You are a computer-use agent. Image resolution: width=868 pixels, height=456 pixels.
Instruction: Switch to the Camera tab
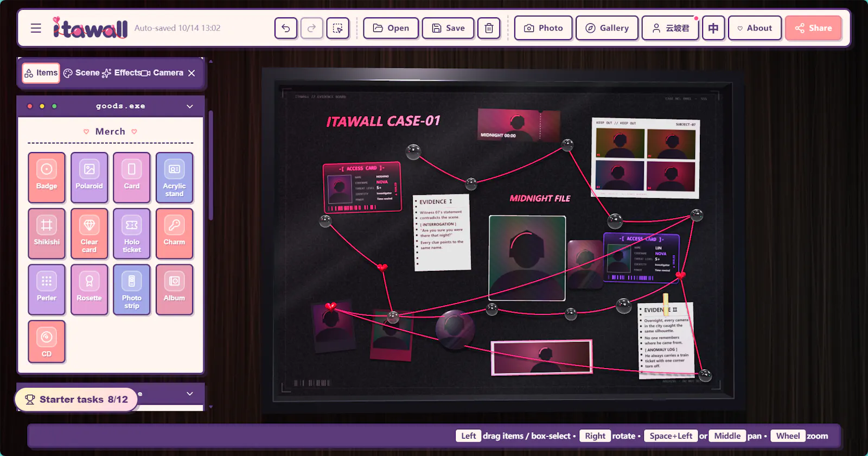162,73
